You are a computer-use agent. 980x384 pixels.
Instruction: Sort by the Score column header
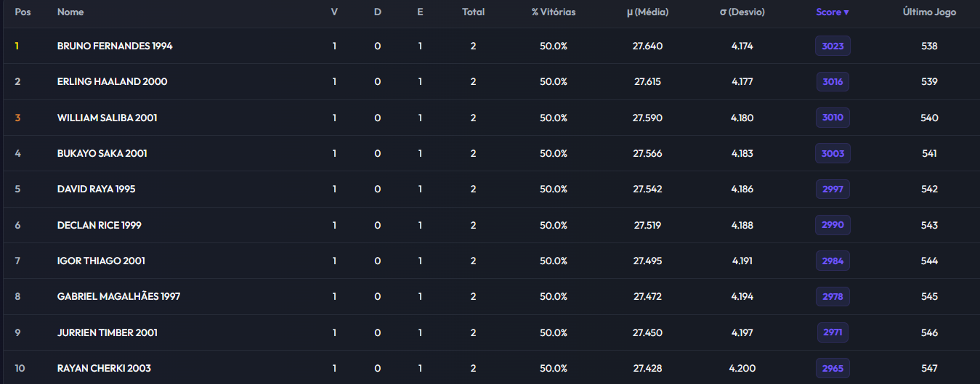tap(832, 12)
